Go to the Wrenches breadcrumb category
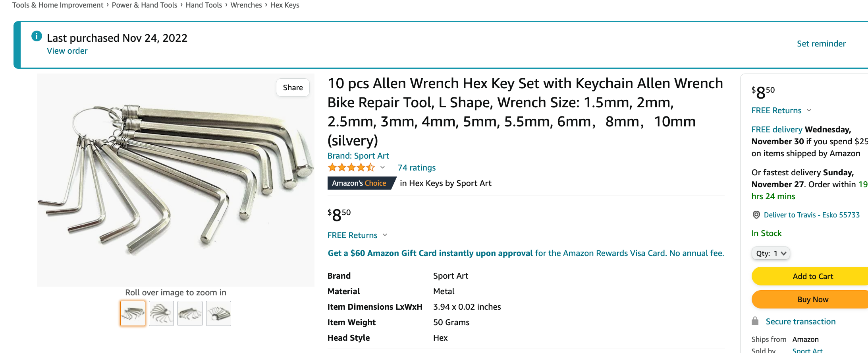The height and width of the screenshot is (353, 868). click(x=246, y=5)
